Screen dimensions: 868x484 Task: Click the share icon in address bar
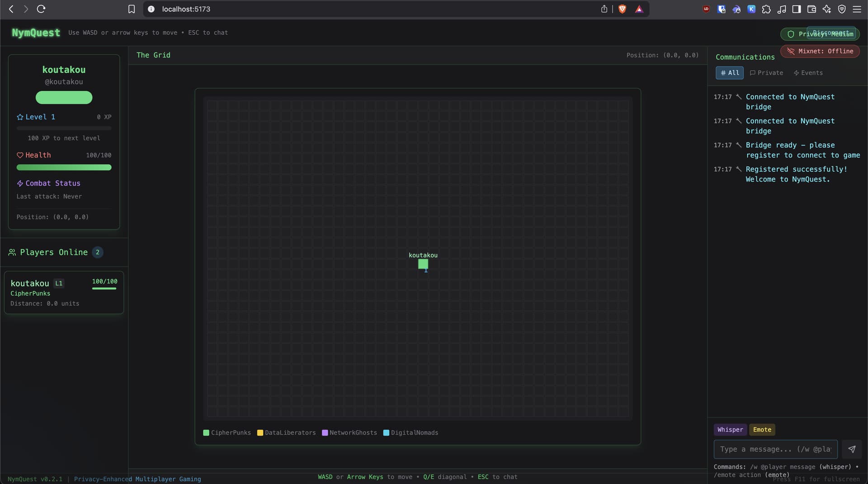(x=604, y=9)
